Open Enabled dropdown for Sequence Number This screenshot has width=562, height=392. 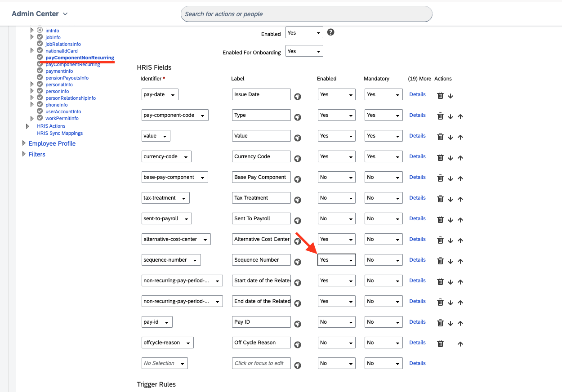(x=336, y=260)
